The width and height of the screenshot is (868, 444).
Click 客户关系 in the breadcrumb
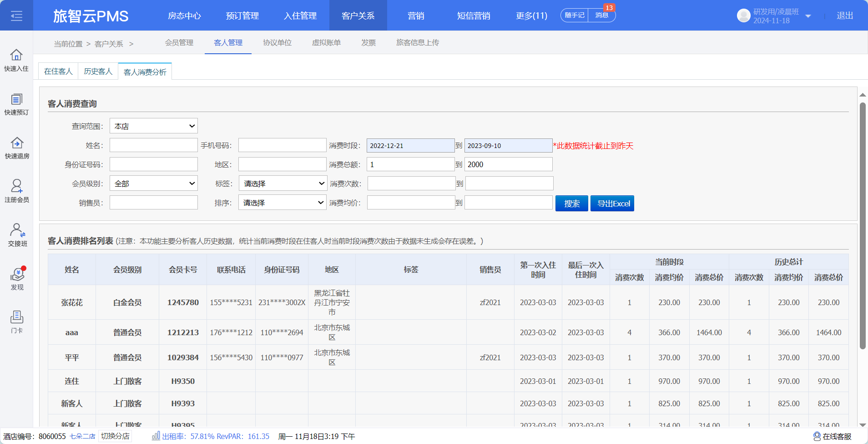click(x=109, y=44)
